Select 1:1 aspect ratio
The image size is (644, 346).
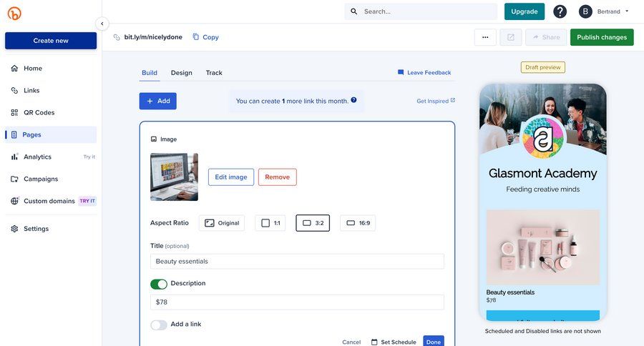click(x=270, y=223)
